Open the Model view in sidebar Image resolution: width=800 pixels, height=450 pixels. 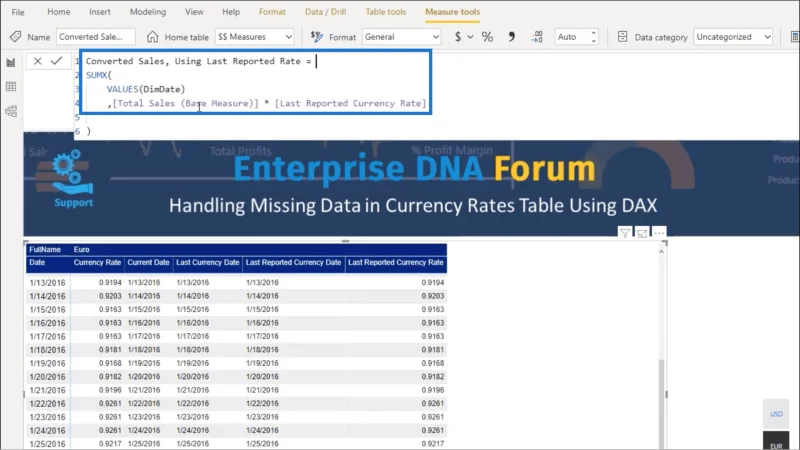[11, 111]
